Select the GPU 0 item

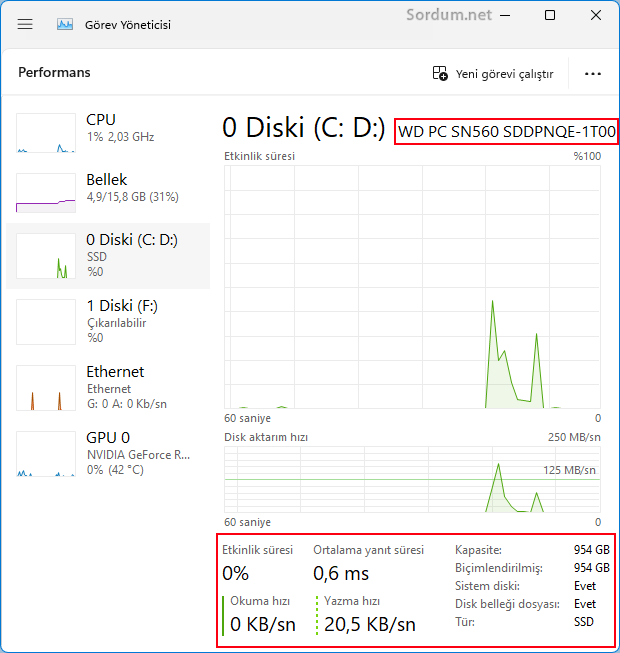[x=108, y=454]
